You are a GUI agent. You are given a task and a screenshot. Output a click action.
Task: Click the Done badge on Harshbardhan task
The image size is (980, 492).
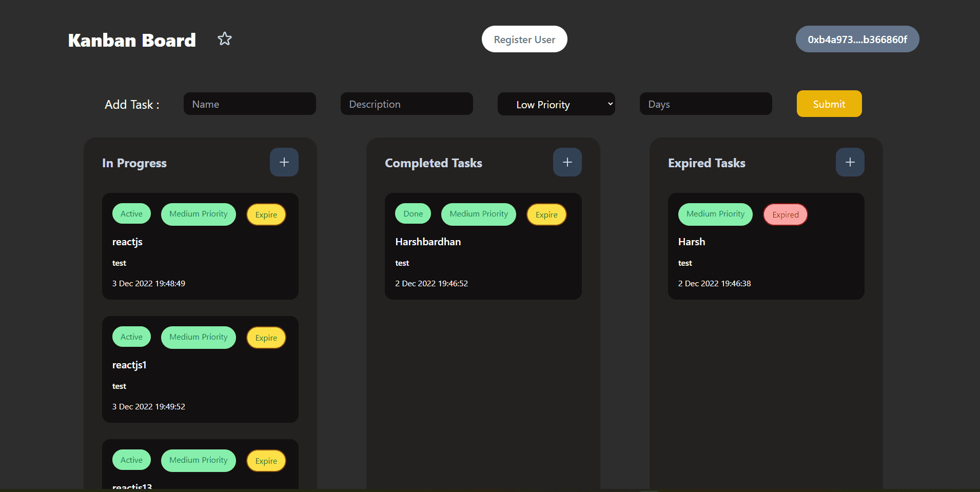coord(413,214)
